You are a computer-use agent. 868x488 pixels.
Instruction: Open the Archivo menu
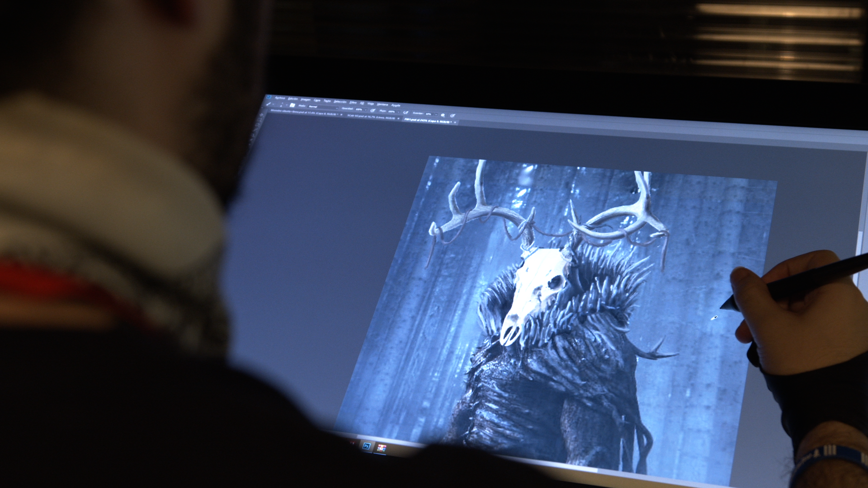280,98
